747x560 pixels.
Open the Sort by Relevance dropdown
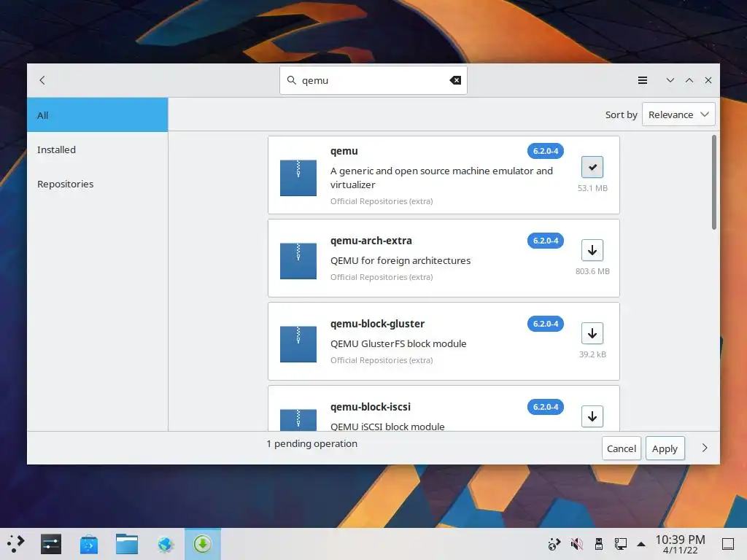tap(678, 114)
